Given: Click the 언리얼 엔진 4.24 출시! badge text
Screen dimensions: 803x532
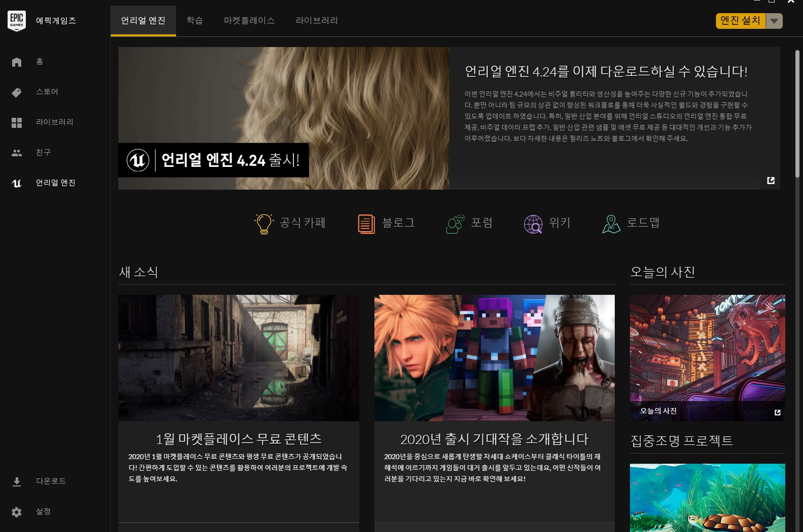Looking at the screenshot, I should pyautogui.click(x=230, y=160).
